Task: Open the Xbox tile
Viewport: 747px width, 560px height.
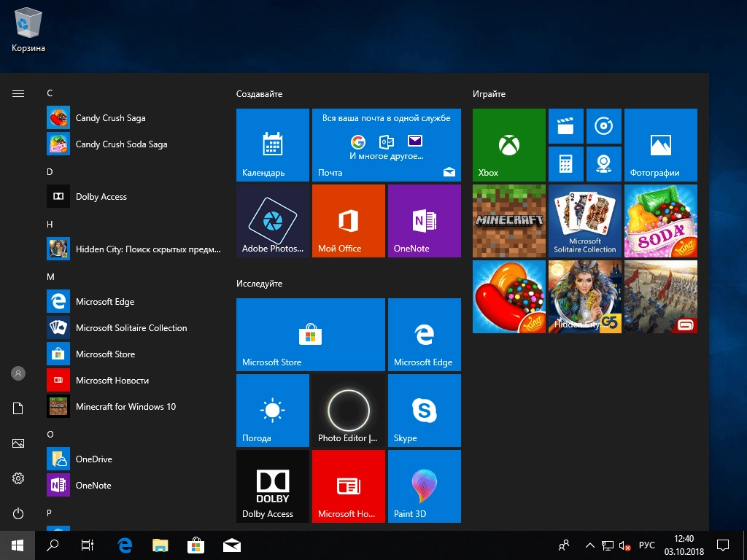Action: (x=508, y=145)
